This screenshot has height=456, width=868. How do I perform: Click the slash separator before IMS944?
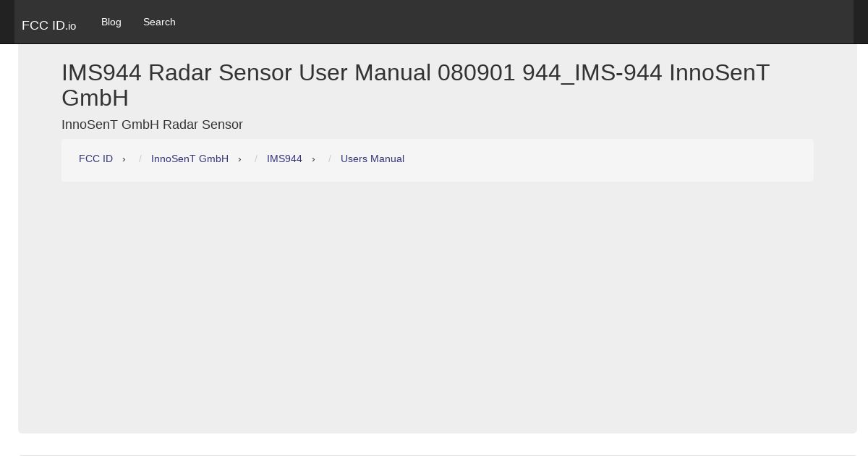point(256,159)
